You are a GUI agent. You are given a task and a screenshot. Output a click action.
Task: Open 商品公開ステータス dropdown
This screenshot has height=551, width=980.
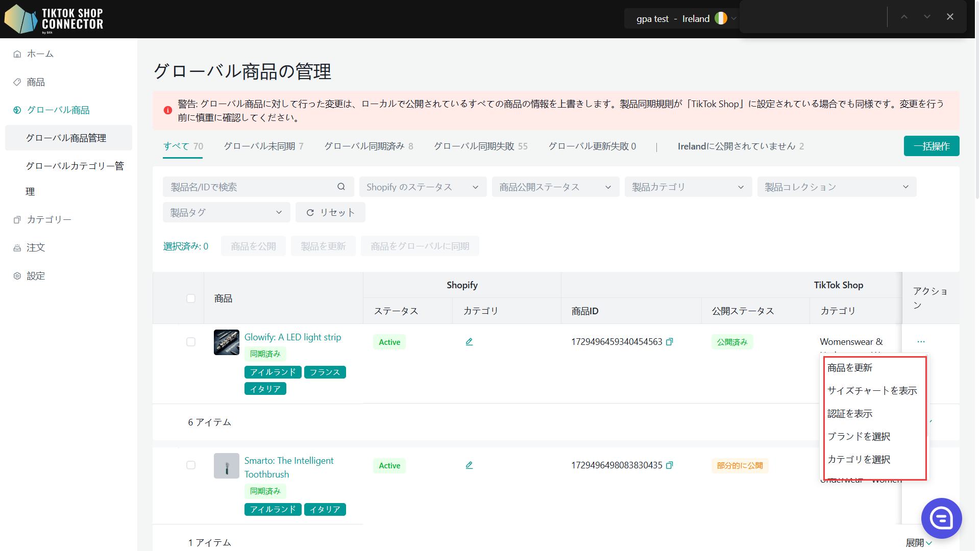point(555,187)
